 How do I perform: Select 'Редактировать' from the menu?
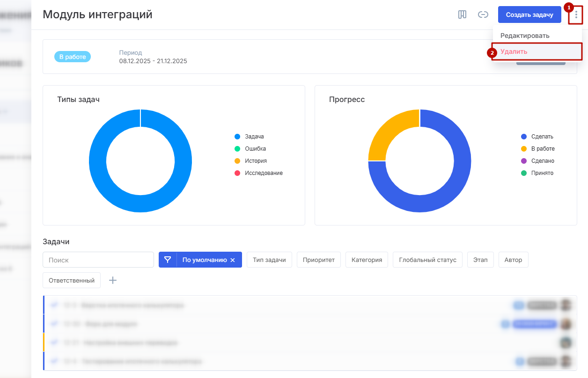tap(525, 36)
